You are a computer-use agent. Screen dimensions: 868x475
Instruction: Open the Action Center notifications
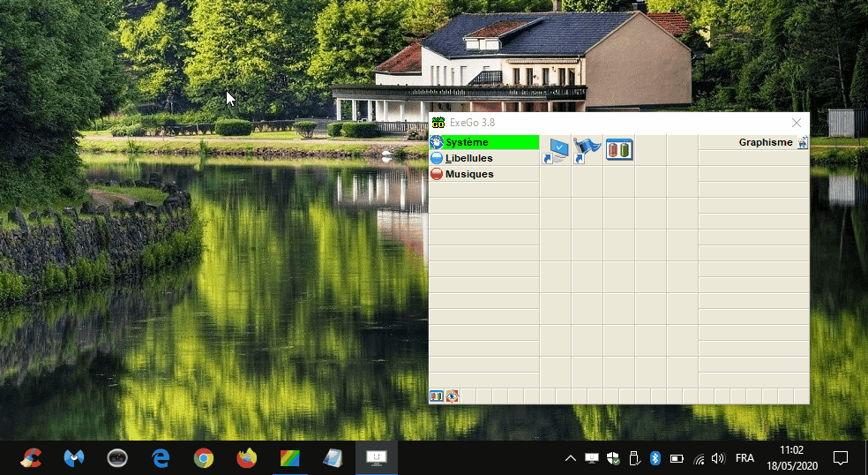coord(841,458)
